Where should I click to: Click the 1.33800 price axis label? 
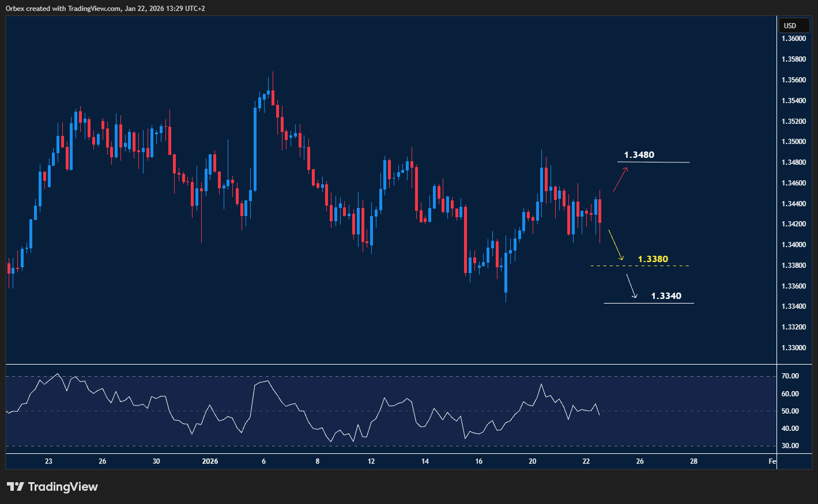[x=794, y=266]
